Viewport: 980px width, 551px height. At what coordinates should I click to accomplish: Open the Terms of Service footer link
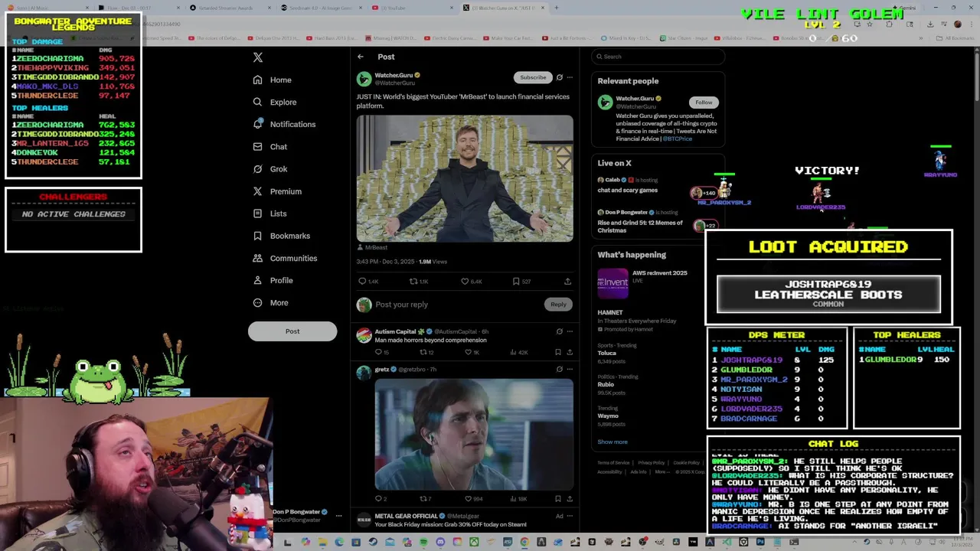(613, 463)
